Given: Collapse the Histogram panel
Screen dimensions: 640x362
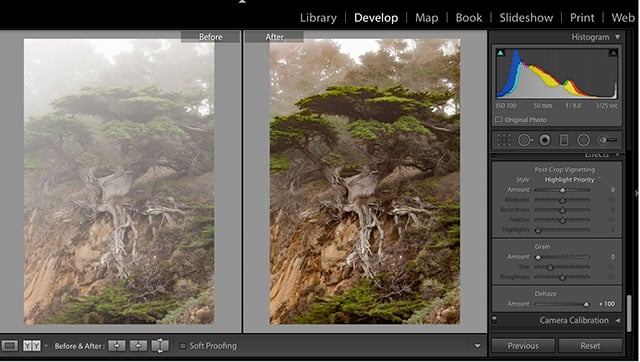Looking at the screenshot, I should 618,37.
